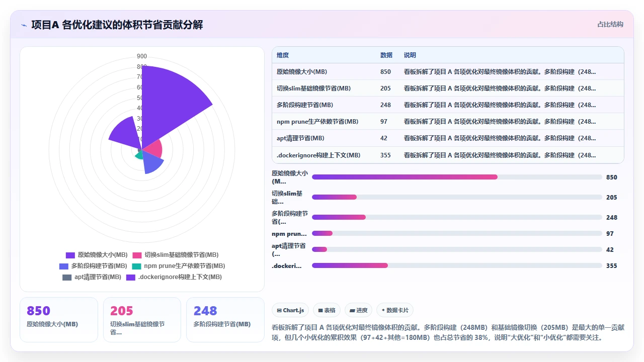Click the progress bar showing 97
Image resolution: width=644 pixels, height=362 pixels.
(457, 233)
